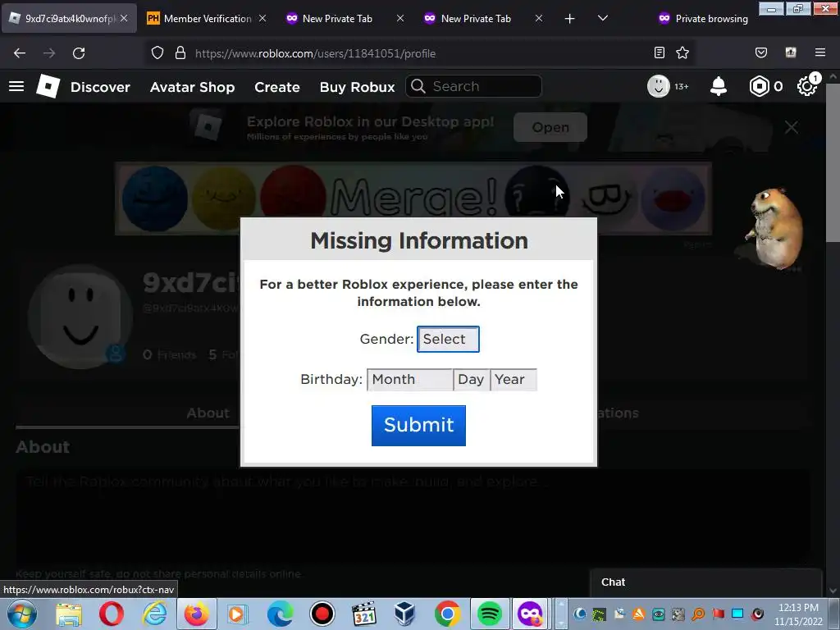Click the browser back arrow
Screen dimensions: 840x630
20,53
